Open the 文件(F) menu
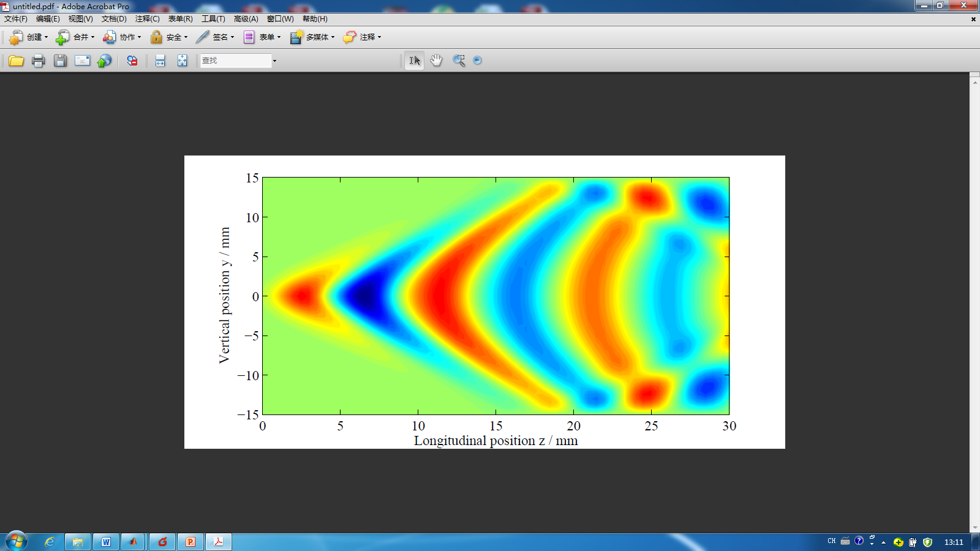Image resolution: width=980 pixels, height=551 pixels. click(x=16, y=19)
